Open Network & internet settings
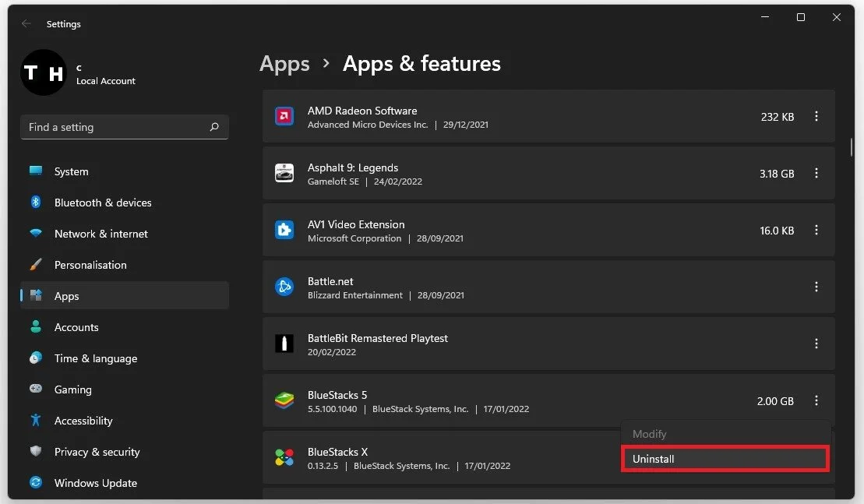The width and height of the screenshot is (864, 504). [x=125, y=234]
